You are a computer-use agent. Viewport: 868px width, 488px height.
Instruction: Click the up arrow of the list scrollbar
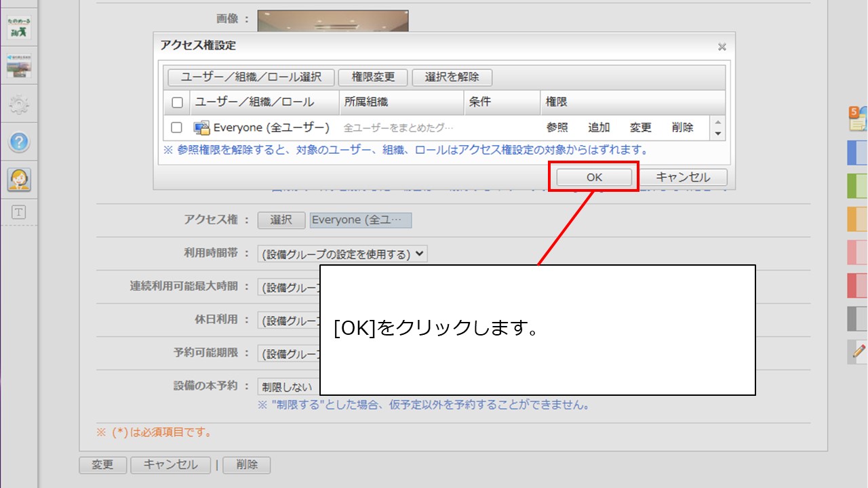(718, 122)
